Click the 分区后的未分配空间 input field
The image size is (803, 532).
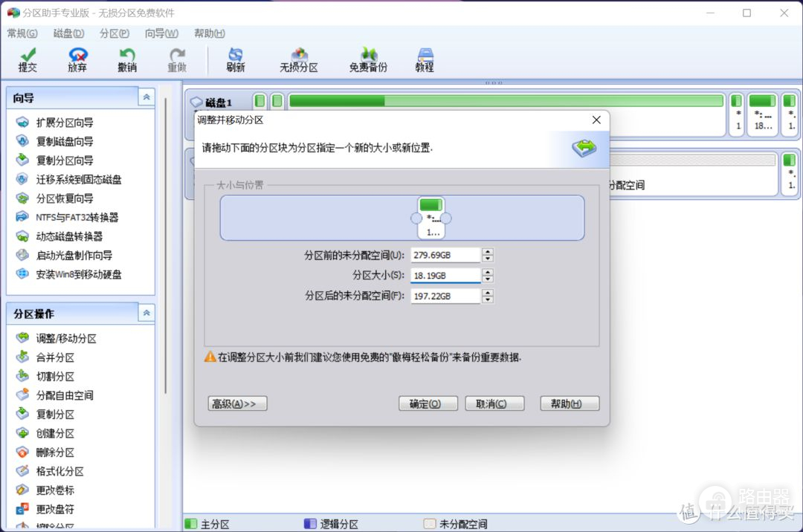445,296
